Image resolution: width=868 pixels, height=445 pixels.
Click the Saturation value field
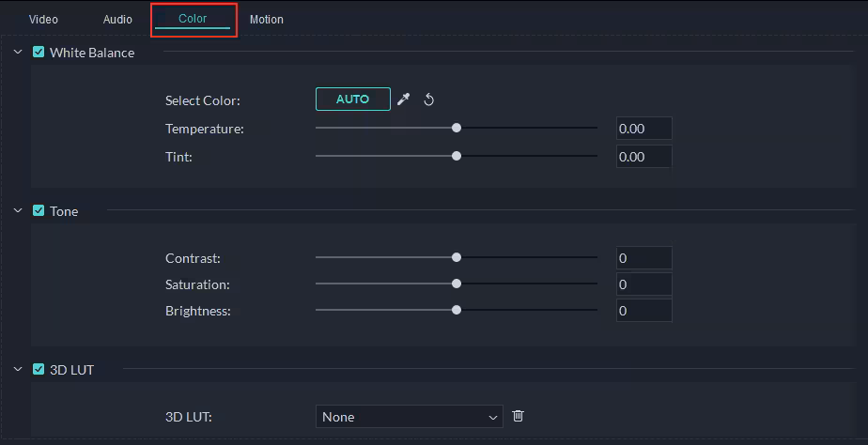click(643, 284)
